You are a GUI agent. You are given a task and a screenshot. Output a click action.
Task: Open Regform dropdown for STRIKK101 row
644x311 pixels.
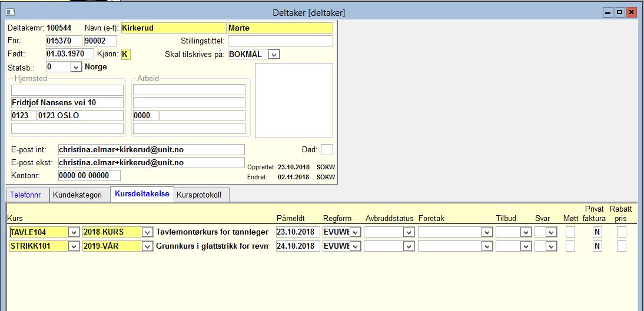pyautogui.click(x=356, y=246)
